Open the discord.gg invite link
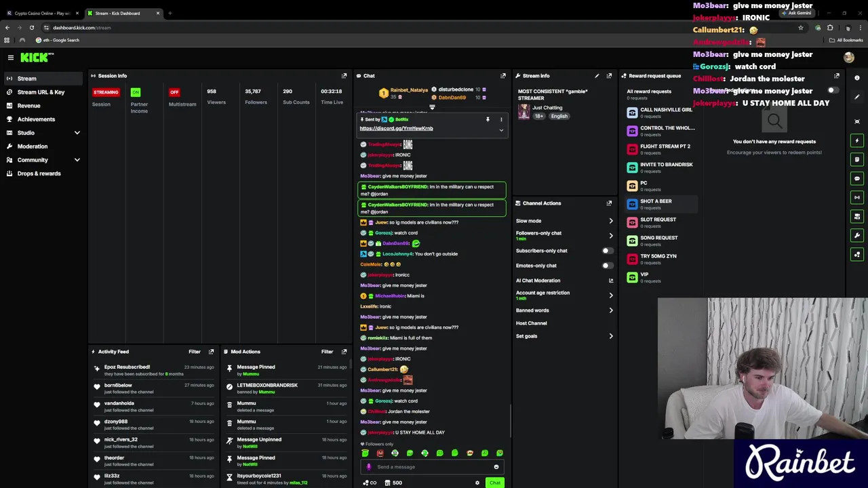868x488 pixels. (x=396, y=128)
